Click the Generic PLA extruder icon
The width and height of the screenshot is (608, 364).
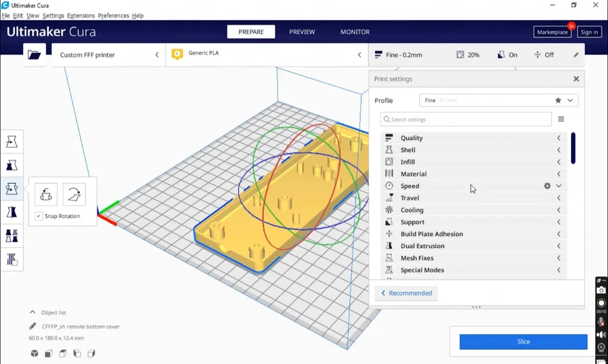(x=177, y=54)
